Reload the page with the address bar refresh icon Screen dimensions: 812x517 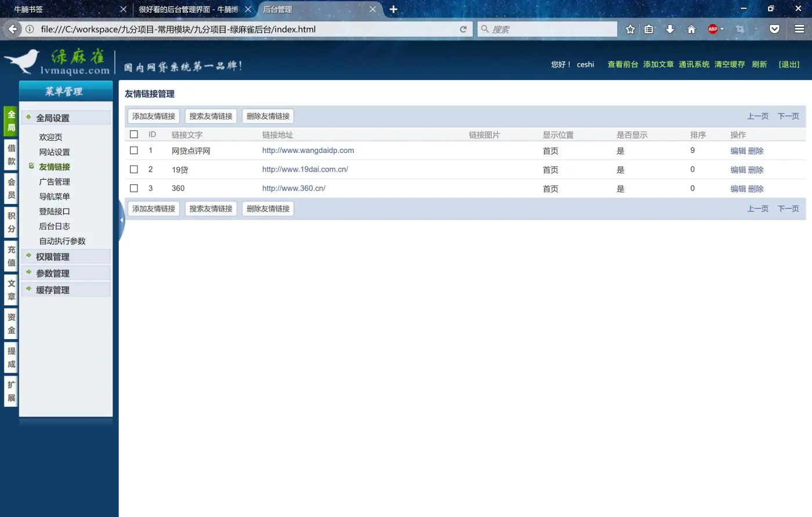[463, 29]
